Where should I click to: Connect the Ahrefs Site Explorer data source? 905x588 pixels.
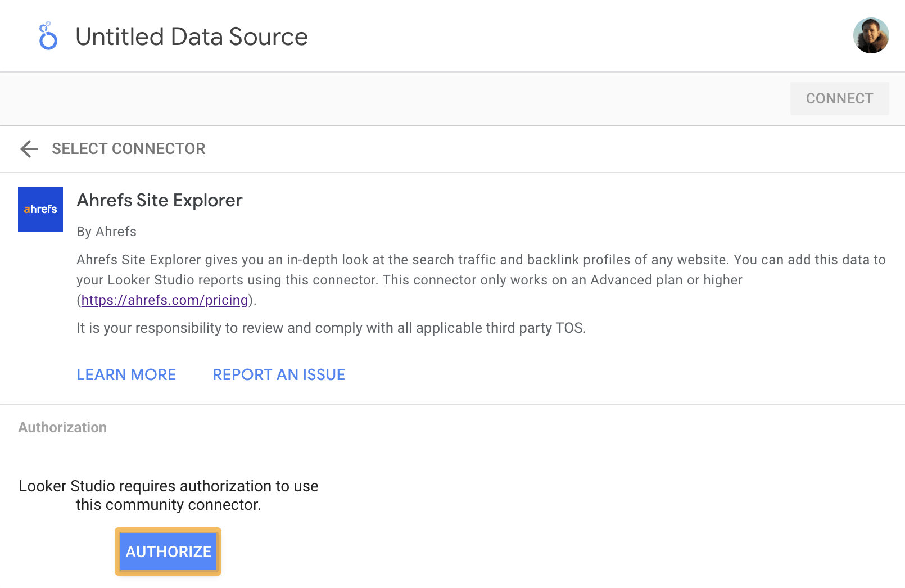point(839,98)
